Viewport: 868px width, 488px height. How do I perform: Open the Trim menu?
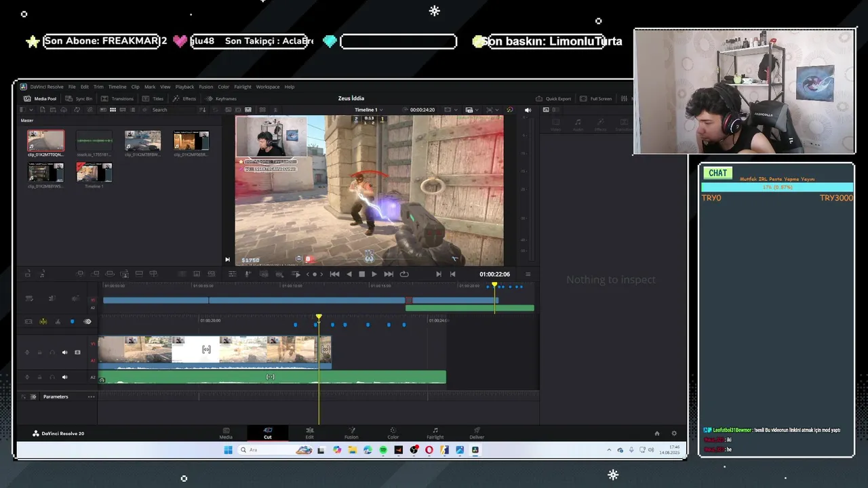(x=98, y=87)
